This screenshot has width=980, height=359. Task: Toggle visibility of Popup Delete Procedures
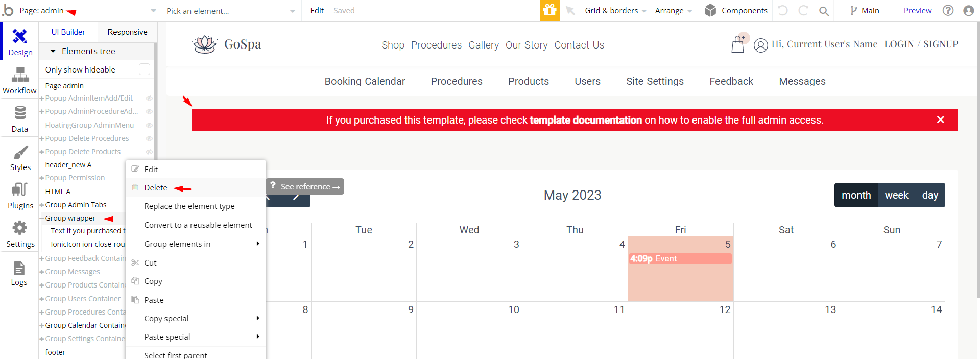(149, 138)
